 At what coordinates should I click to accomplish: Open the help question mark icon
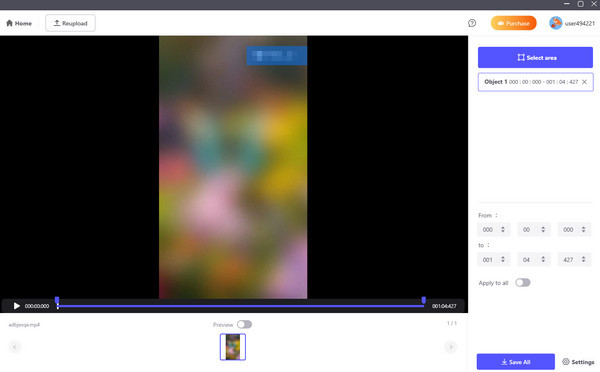pos(472,23)
